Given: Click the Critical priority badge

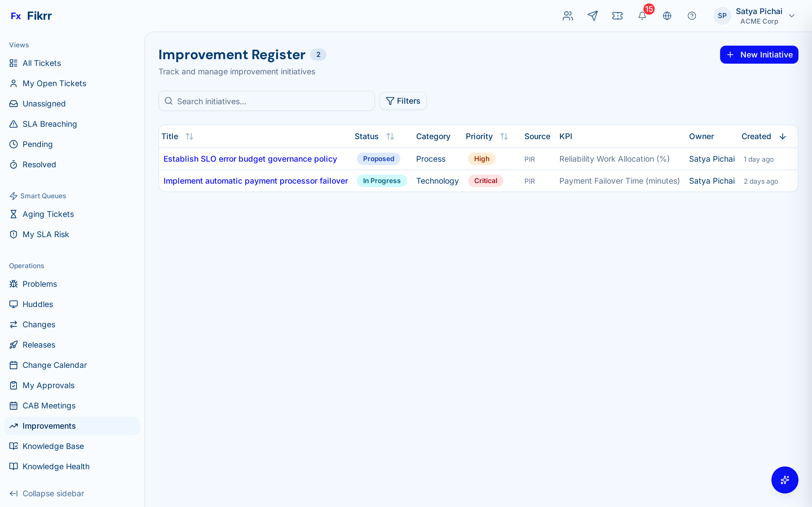Looking at the screenshot, I should pyautogui.click(x=486, y=181).
